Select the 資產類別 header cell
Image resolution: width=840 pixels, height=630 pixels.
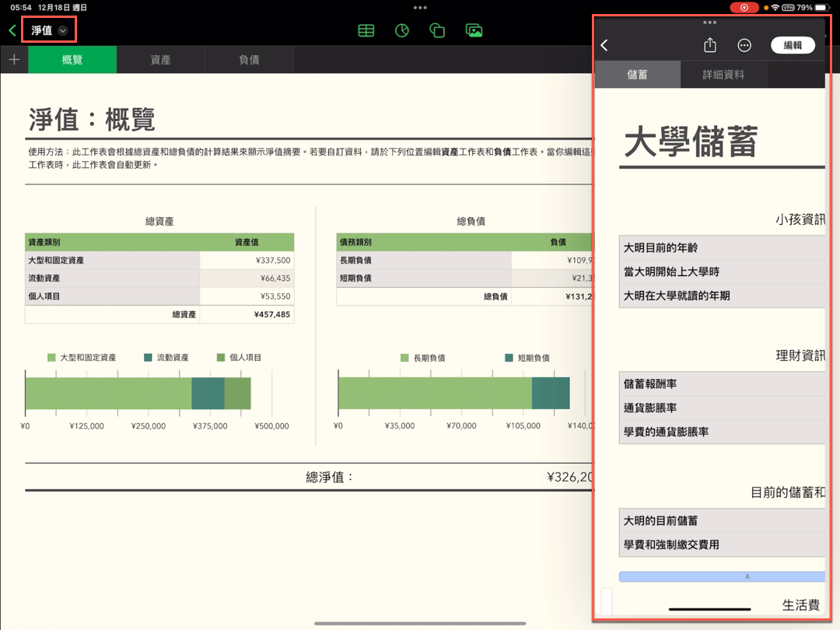pyautogui.click(x=113, y=242)
